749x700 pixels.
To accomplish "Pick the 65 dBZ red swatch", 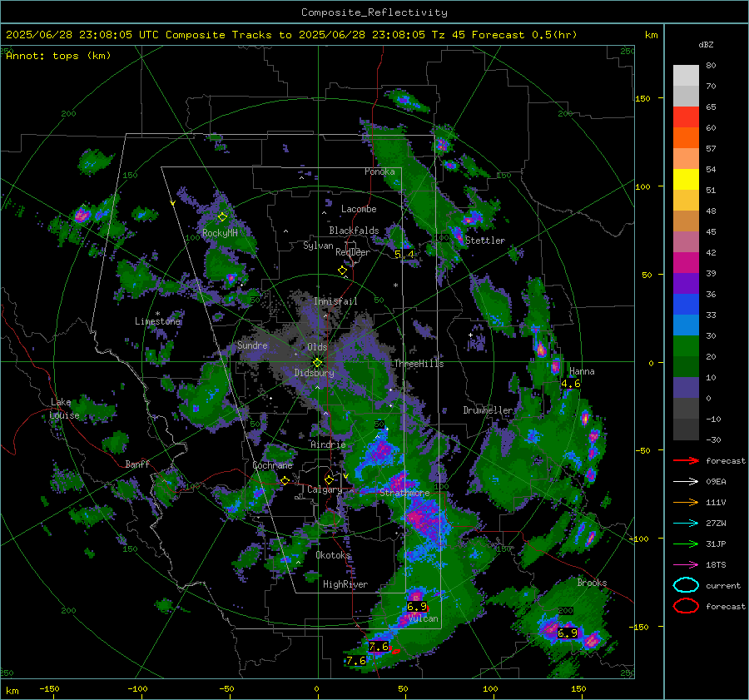I will click(686, 117).
